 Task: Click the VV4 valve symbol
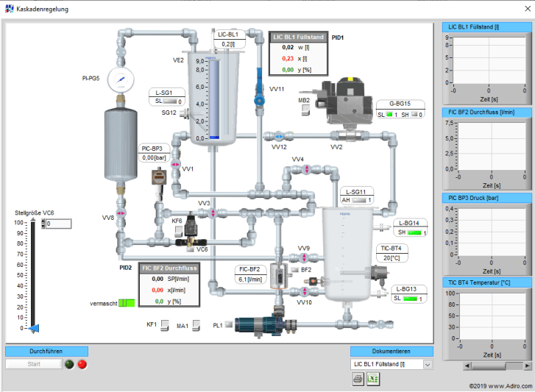click(306, 168)
